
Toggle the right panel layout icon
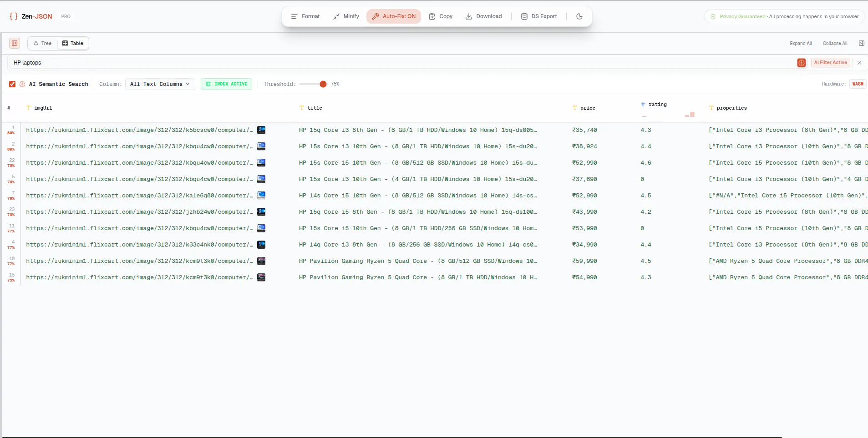coord(862,43)
